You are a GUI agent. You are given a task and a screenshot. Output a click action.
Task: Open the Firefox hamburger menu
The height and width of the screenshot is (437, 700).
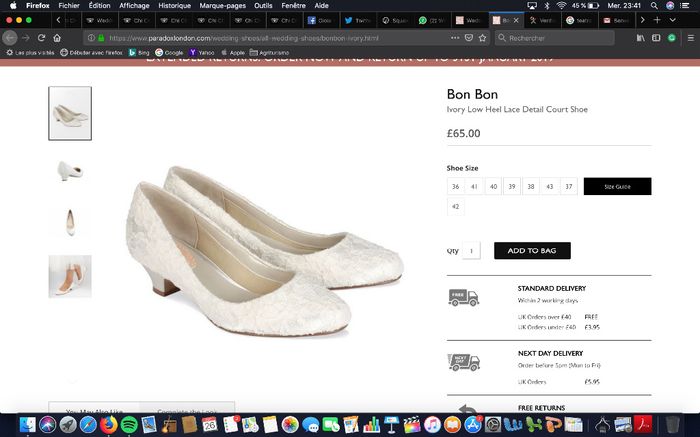pyautogui.click(x=690, y=37)
